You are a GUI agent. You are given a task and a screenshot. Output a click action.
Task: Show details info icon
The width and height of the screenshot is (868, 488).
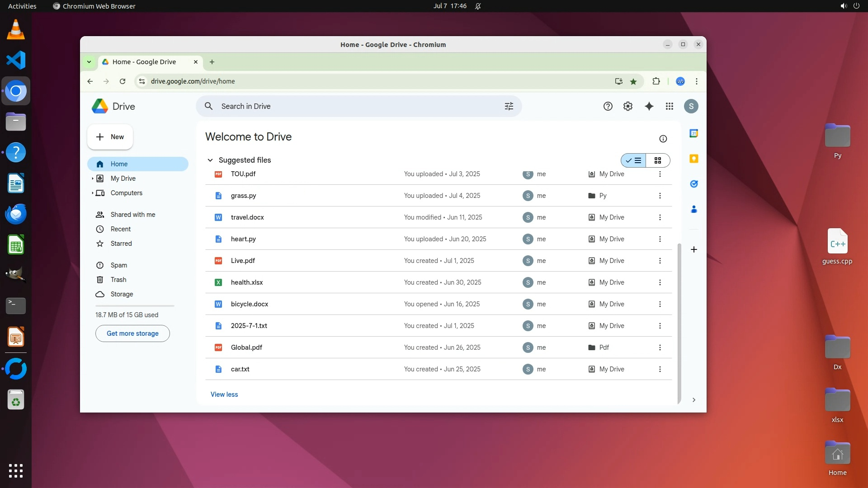click(663, 139)
